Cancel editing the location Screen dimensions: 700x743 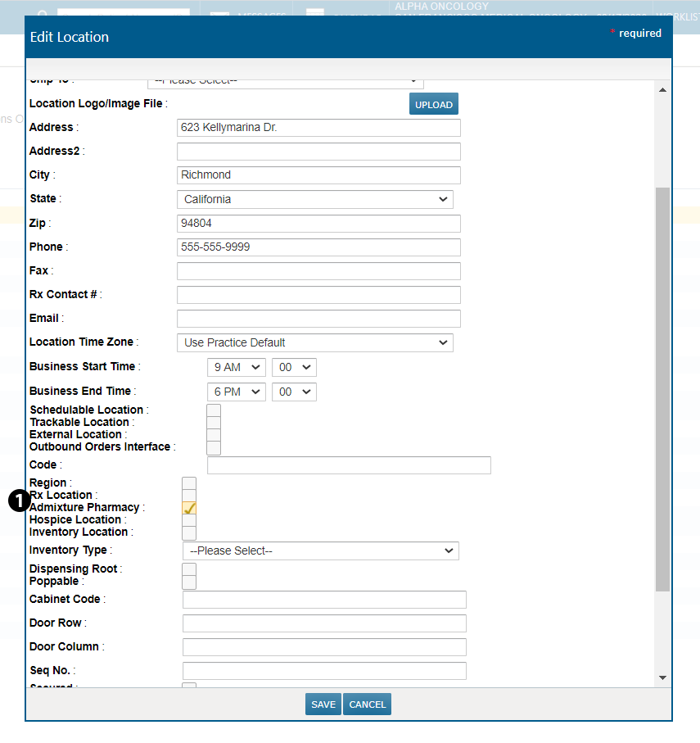point(367,704)
